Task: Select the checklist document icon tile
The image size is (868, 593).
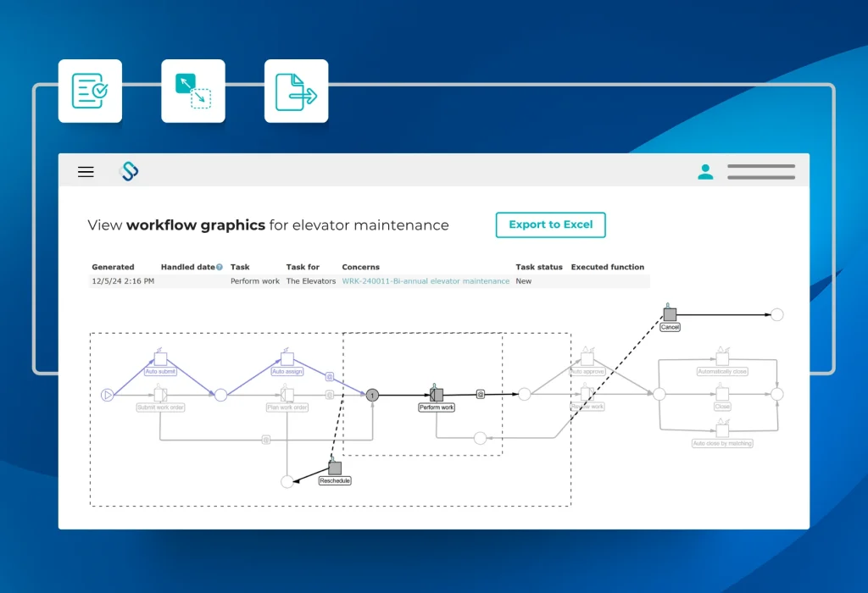Action: [90, 91]
